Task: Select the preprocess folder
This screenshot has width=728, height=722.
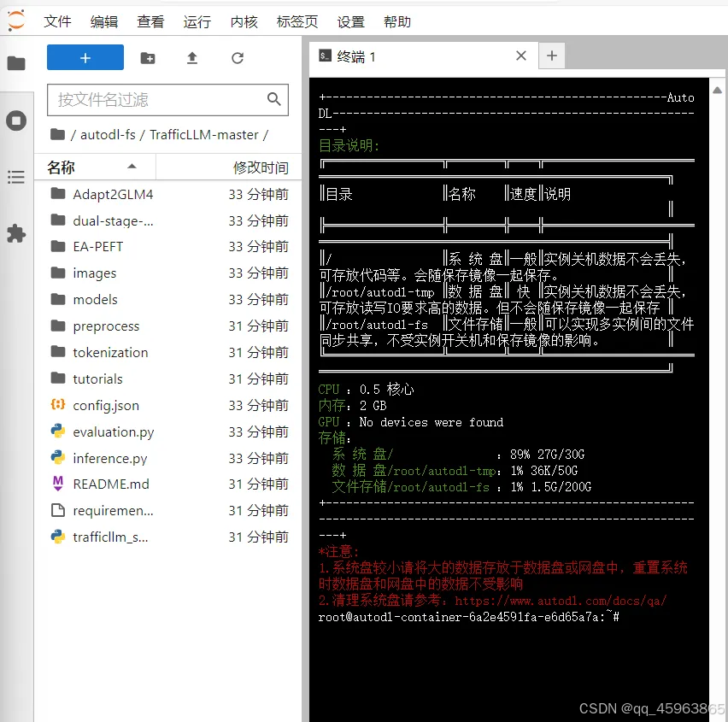Action: [169, 326]
